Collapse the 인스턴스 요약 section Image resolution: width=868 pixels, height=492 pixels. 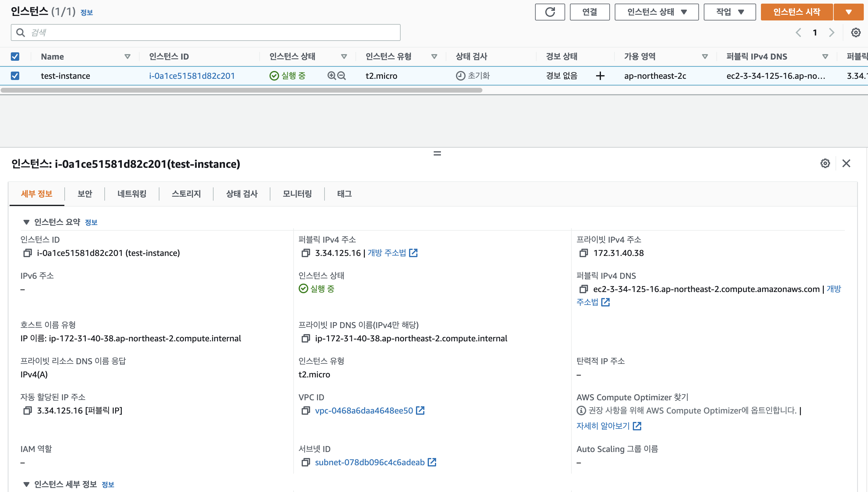(26, 222)
